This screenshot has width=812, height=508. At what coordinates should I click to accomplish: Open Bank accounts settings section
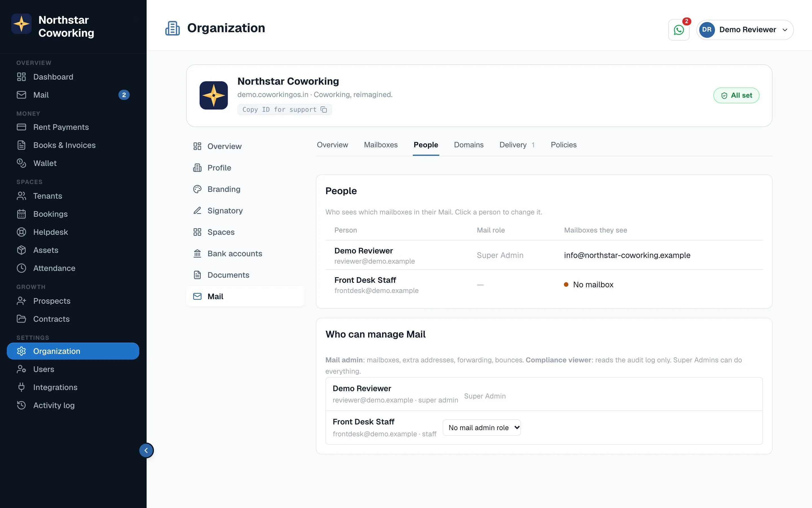tap(246, 254)
